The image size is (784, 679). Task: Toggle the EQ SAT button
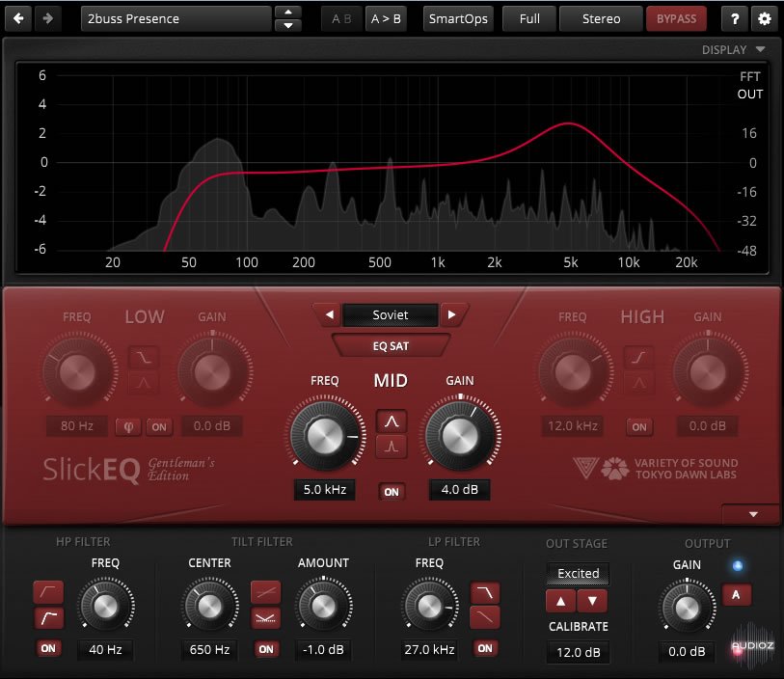coord(391,346)
